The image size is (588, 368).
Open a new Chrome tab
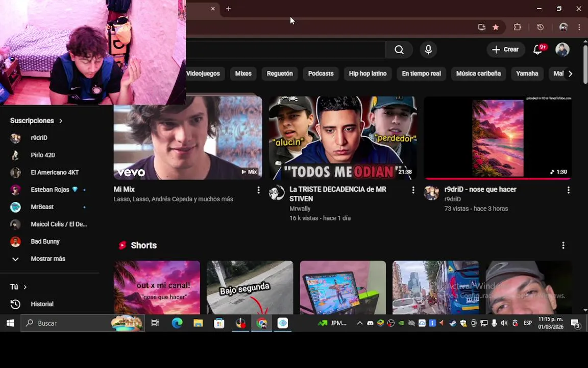228,8
